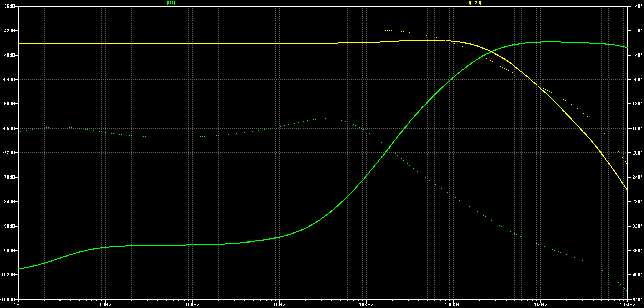Image resolution: width=644 pixels, height=308 pixels.
Task: Click the -78dB magnitude axis label
Action: pos(9,177)
